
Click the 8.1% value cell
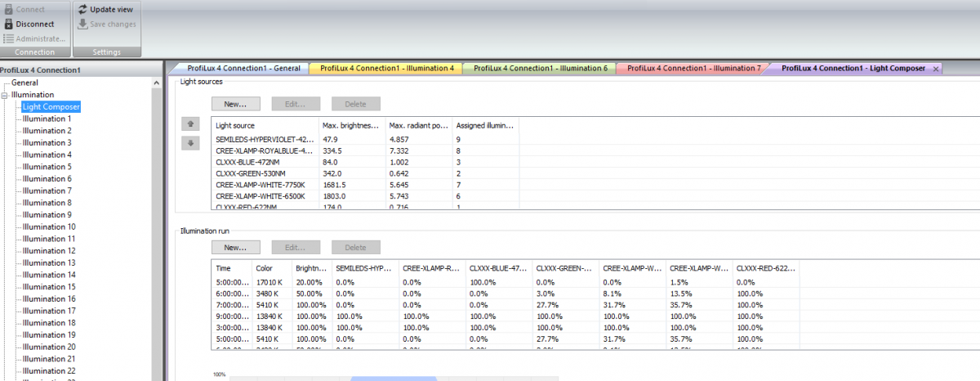pos(611,293)
